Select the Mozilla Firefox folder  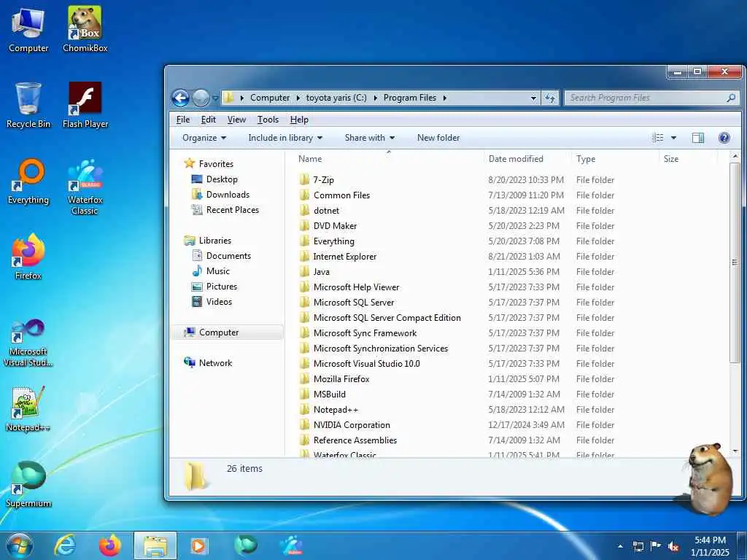[x=334, y=379]
